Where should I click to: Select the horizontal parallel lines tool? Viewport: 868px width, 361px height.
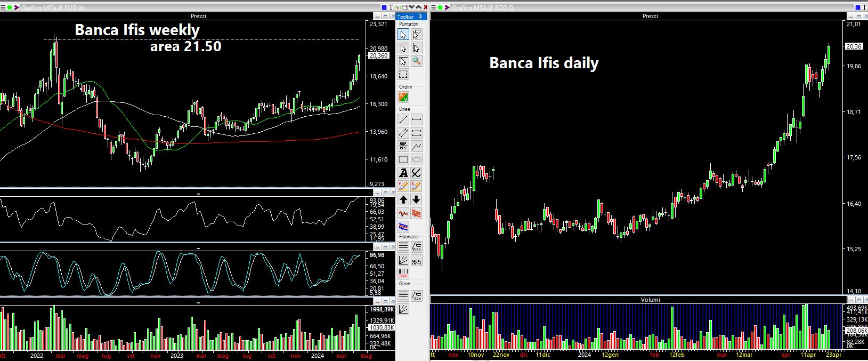(417, 133)
